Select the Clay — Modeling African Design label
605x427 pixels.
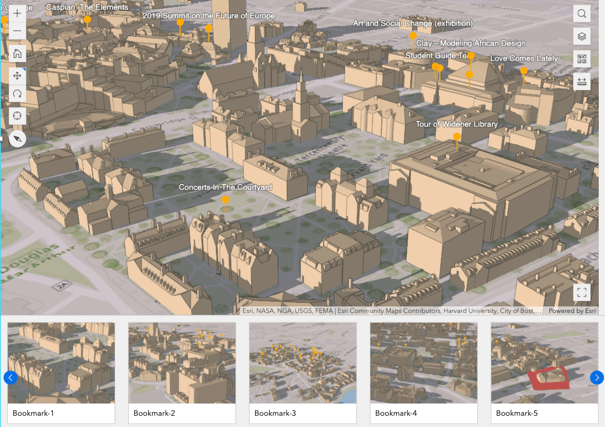pos(471,43)
